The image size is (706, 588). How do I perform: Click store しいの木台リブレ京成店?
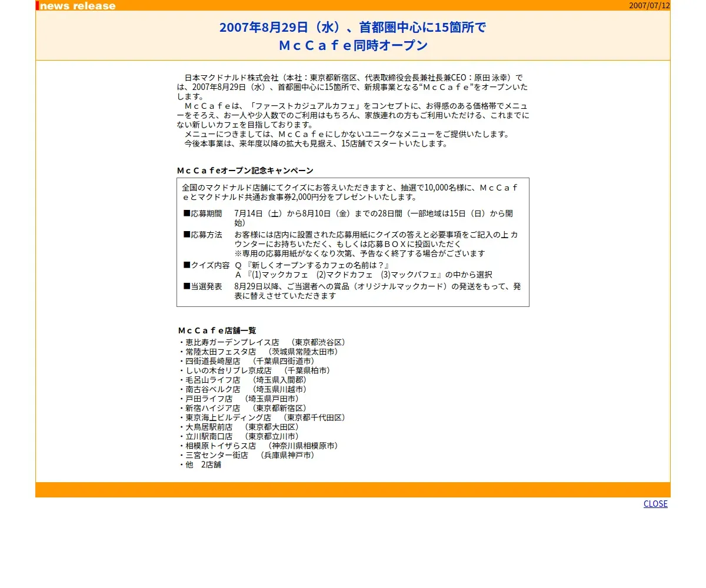pos(255,370)
